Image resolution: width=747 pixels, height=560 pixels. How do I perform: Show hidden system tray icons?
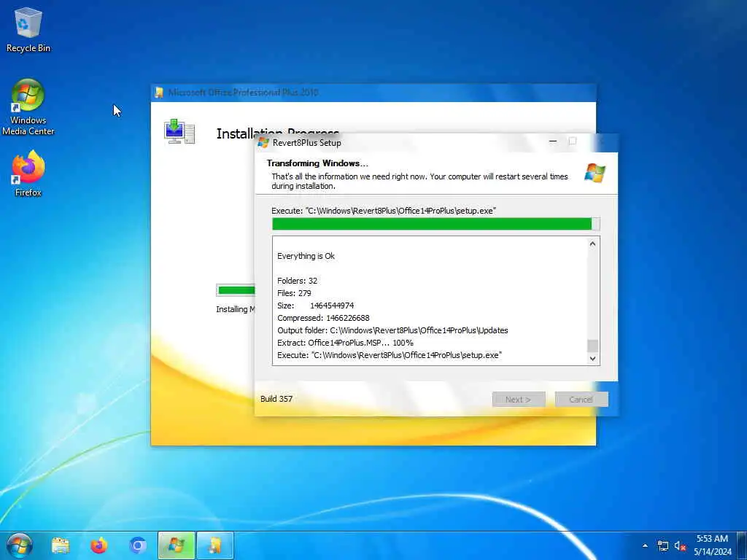point(645,545)
